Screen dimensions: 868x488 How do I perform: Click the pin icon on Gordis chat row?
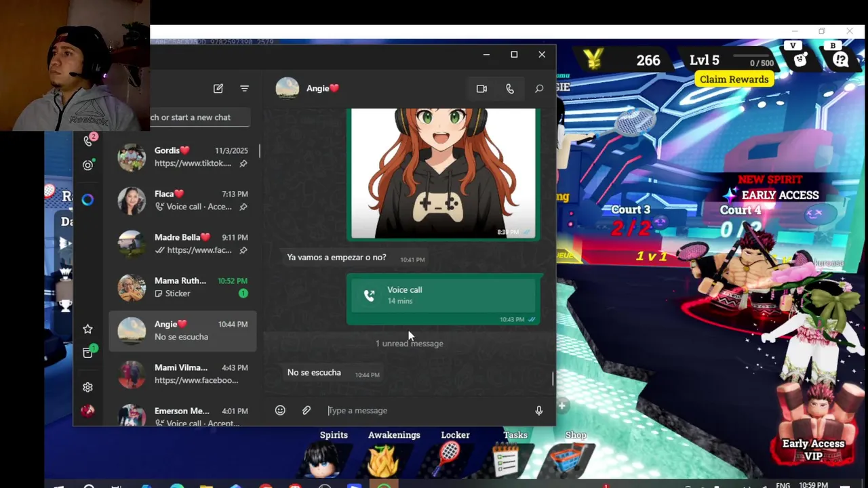pyautogui.click(x=243, y=163)
